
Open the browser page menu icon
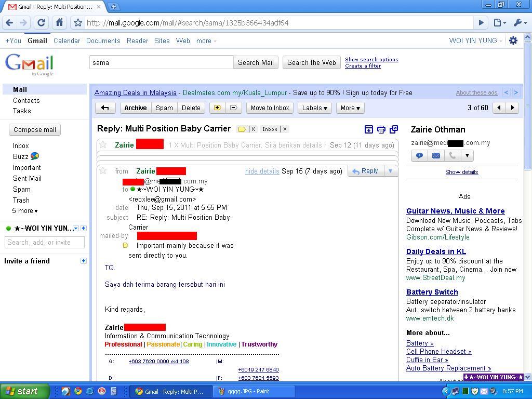point(499,23)
